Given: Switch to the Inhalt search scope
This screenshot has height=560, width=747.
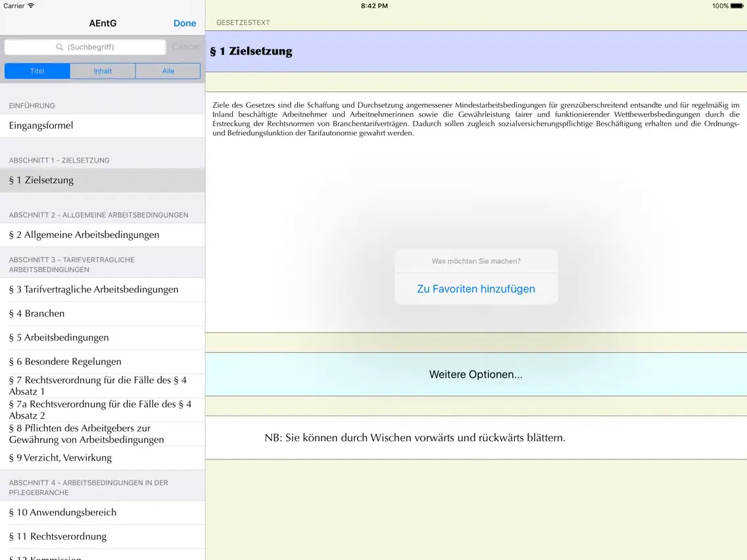Looking at the screenshot, I should 103,71.
